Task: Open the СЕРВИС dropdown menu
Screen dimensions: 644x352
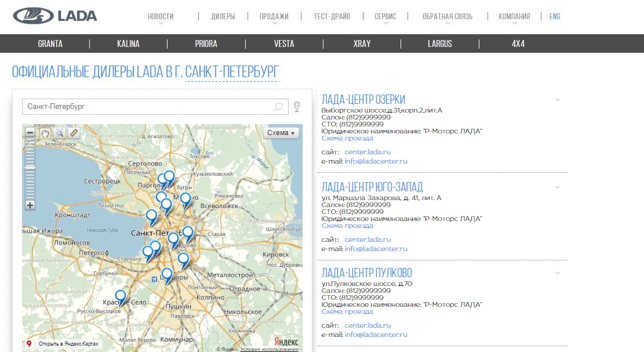Action: [385, 17]
